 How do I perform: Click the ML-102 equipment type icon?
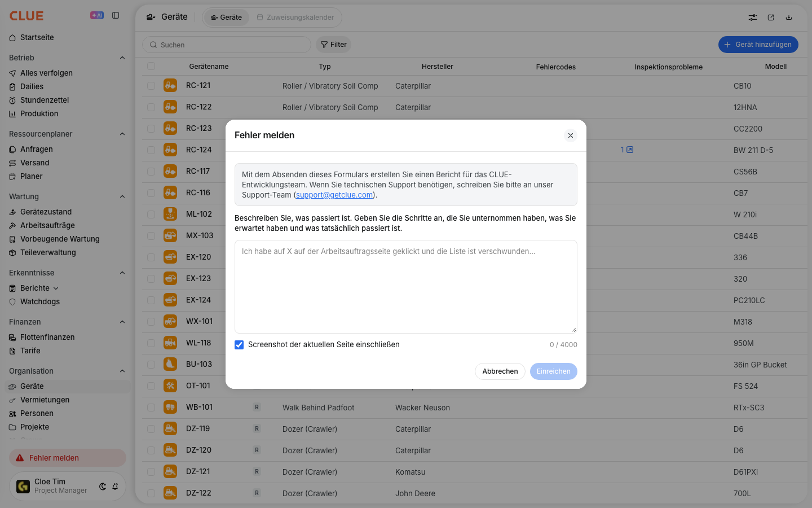170,214
